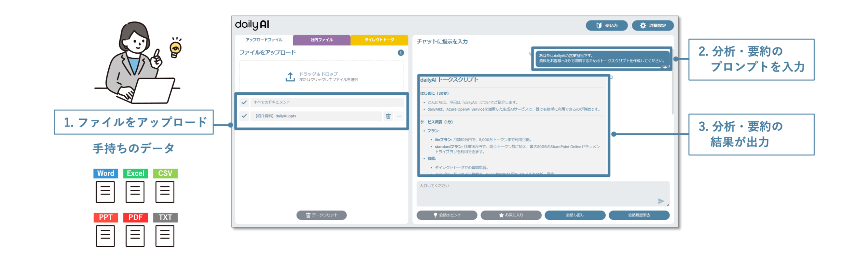Click the upload arrow icon in drop zone

pyautogui.click(x=290, y=77)
